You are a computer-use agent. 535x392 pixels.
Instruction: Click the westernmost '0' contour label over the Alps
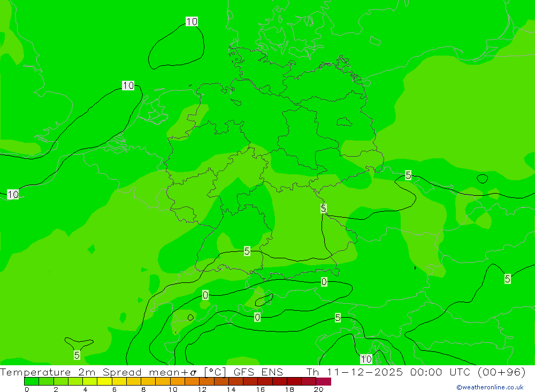pyautogui.click(x=205, y=295)
